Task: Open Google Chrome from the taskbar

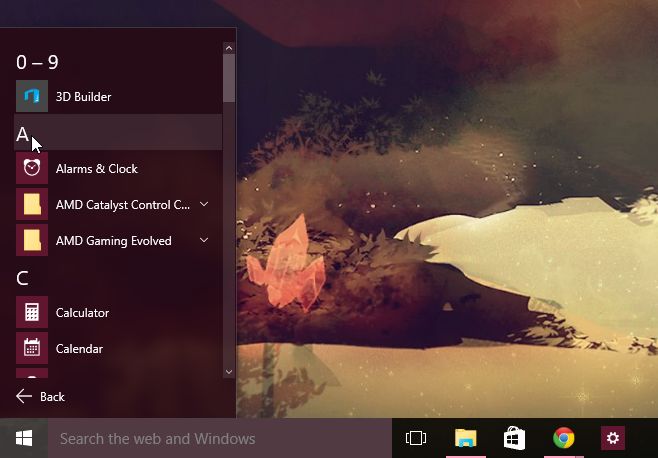Action: 564,438
